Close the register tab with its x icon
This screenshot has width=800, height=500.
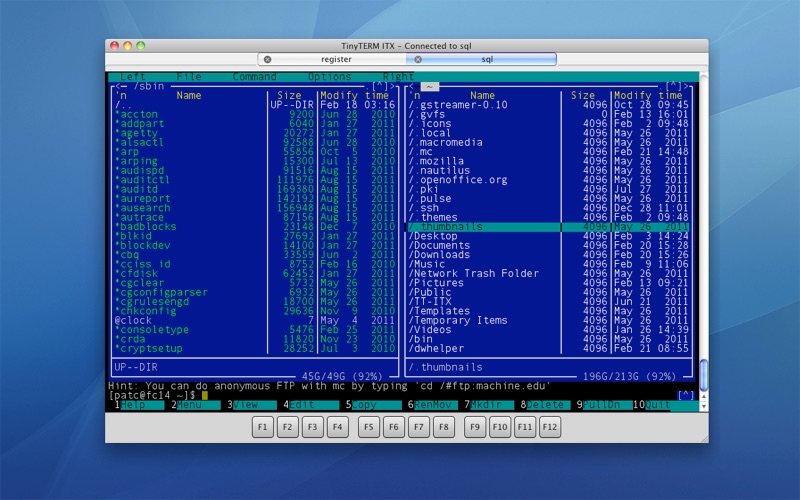pos(267,59)
